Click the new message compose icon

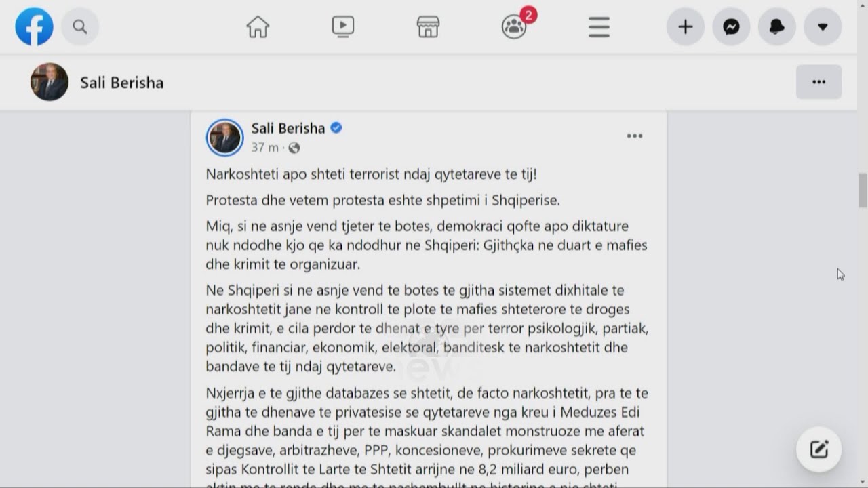click(819, 449)
